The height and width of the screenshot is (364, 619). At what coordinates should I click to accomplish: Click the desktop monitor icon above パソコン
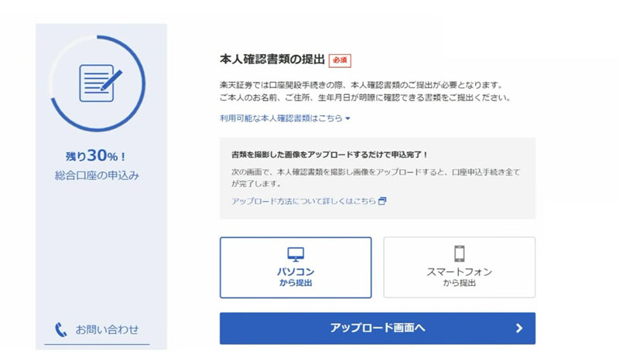[296, 254]
